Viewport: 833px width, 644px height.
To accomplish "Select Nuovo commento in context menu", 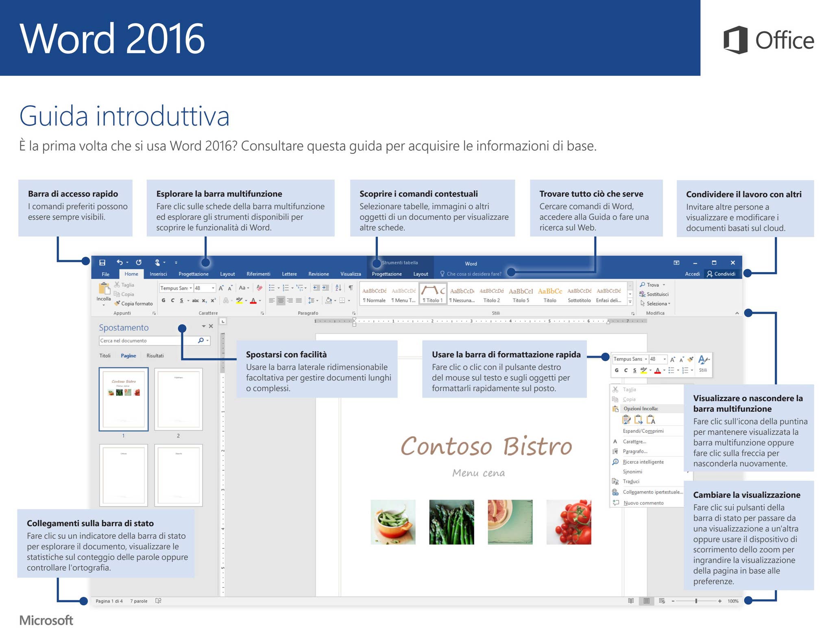I will tap(643, 503).
